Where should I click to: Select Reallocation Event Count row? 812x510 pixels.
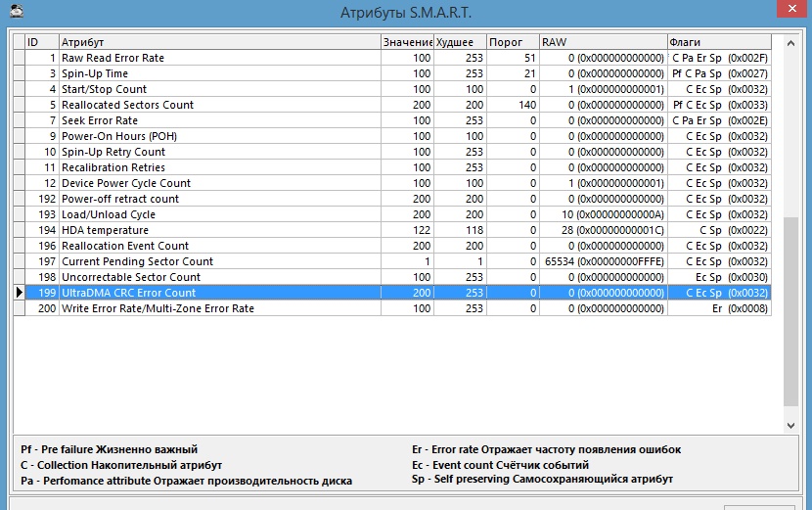click(392, 246)
